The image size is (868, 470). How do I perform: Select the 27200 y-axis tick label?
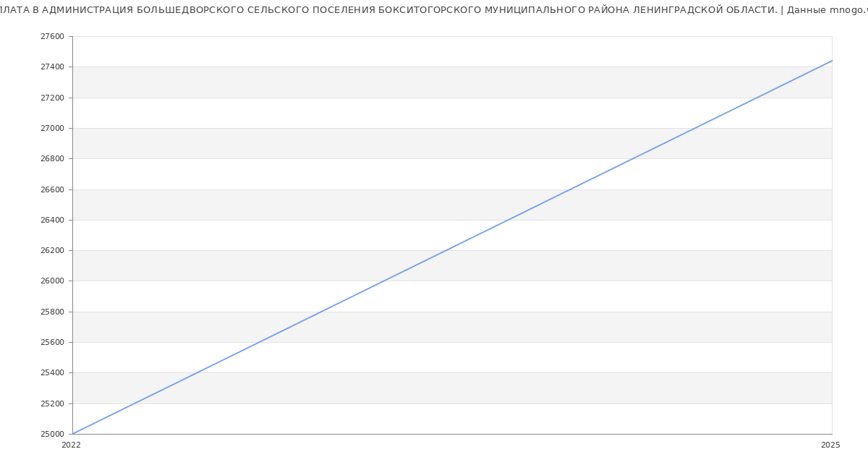pyautogui.click(x=52, y=98)
